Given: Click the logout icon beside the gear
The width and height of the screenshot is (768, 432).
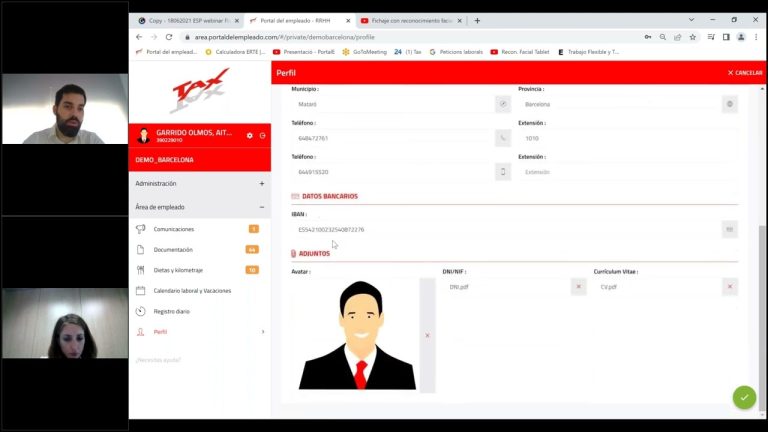Looking at the screenshot, I should click(x=262, y=135).
